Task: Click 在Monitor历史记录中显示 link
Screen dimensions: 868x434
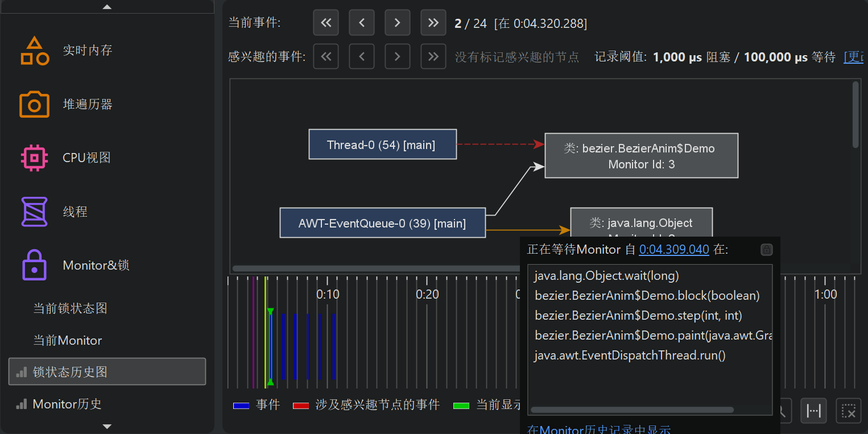Action: click(x=599, y=429)
